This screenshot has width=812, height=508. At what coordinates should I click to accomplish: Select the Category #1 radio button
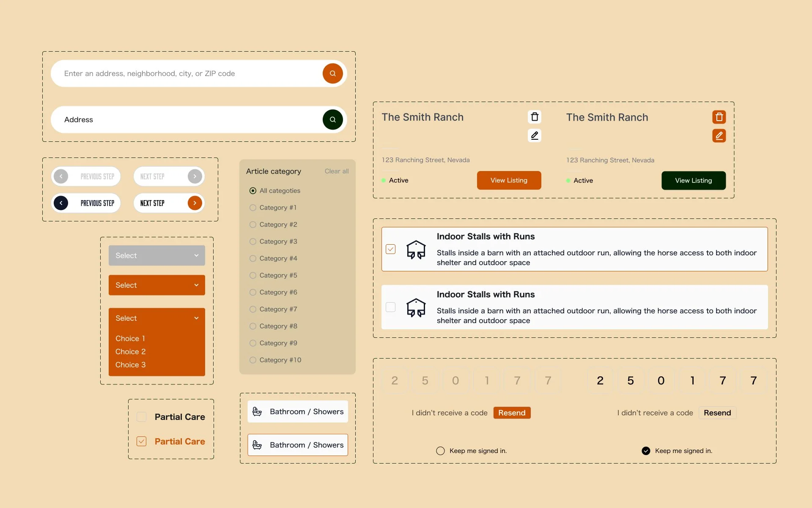253,208
